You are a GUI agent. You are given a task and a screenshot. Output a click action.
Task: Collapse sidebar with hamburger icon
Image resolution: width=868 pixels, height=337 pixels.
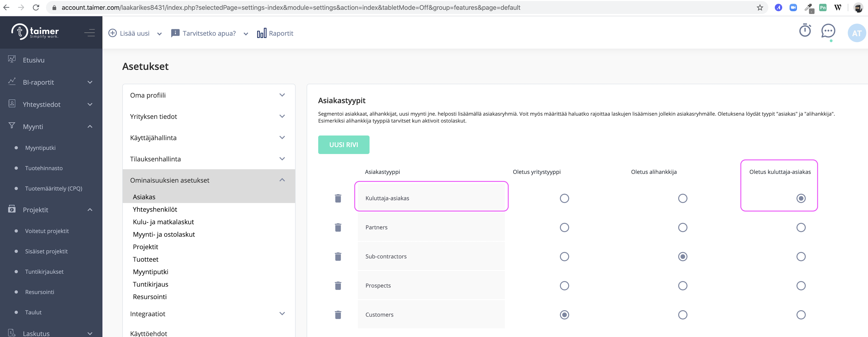coord(89,32)
